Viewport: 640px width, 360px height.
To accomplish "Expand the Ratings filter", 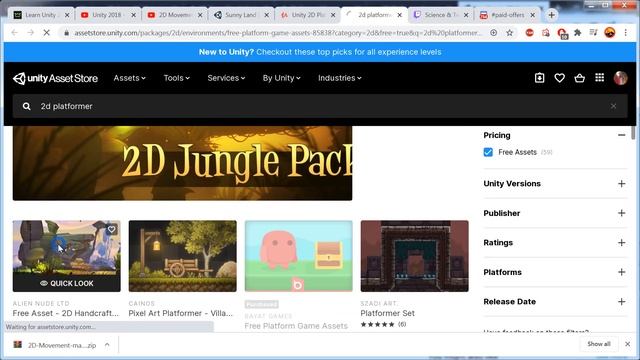I will coord(621,242).
